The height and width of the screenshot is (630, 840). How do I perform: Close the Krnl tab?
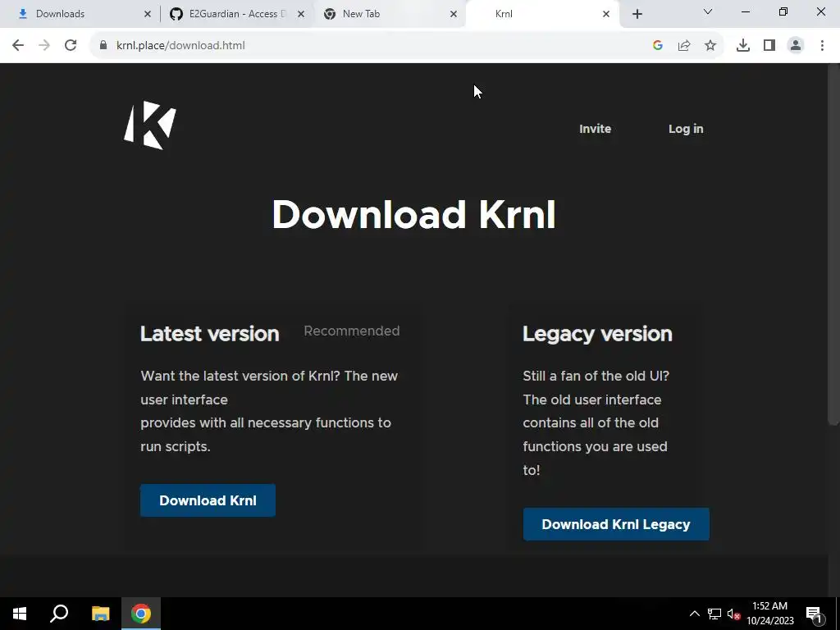tap(606, 14)
